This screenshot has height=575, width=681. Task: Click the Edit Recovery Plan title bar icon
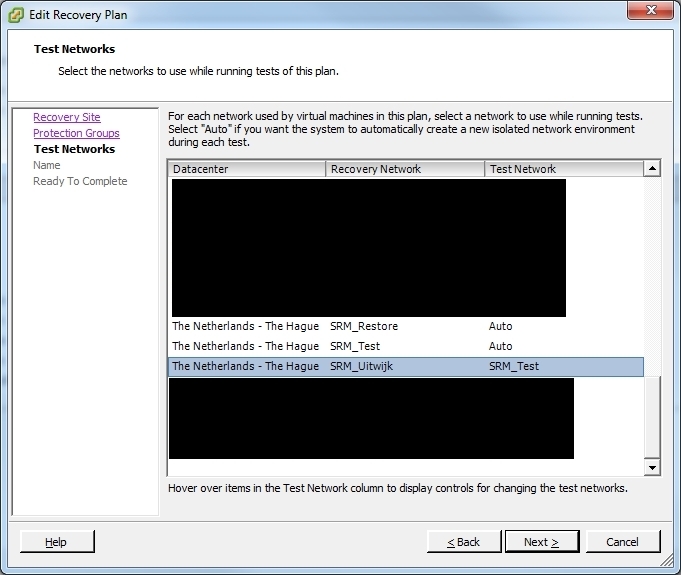16,15
